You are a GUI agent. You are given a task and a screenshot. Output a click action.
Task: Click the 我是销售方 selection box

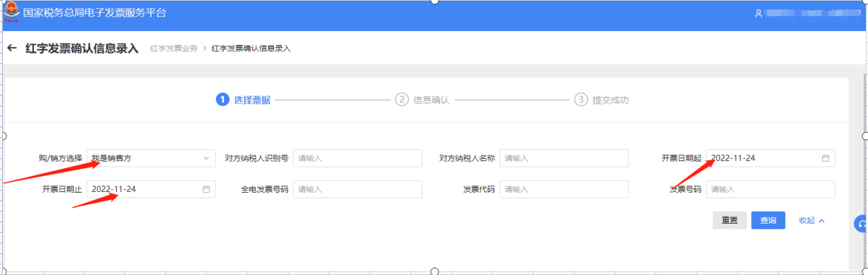point(151,158)
